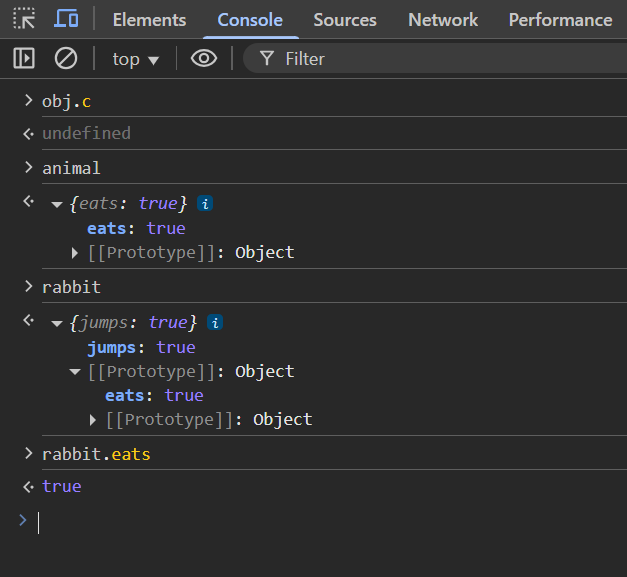Collapse the {jumps: true} object

(57, 324)
